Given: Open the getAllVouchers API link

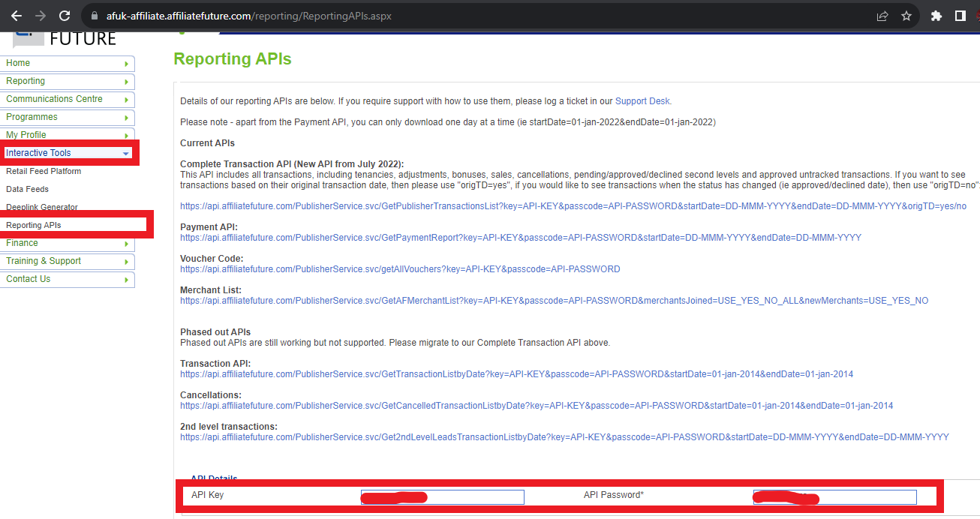Looking at the screenshot, I should [x=400, y=269].
